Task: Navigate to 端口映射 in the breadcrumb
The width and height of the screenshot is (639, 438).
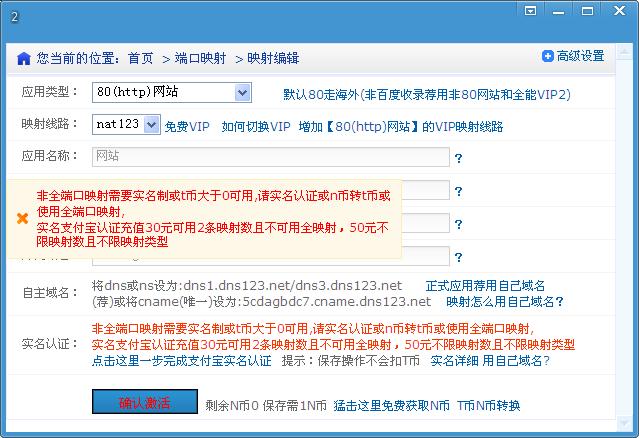Action: tap(199, 58)
